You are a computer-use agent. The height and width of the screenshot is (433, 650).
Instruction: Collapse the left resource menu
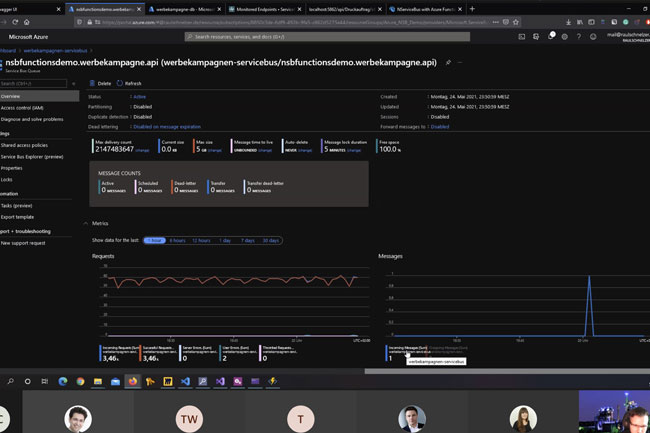tap(73, 84)
